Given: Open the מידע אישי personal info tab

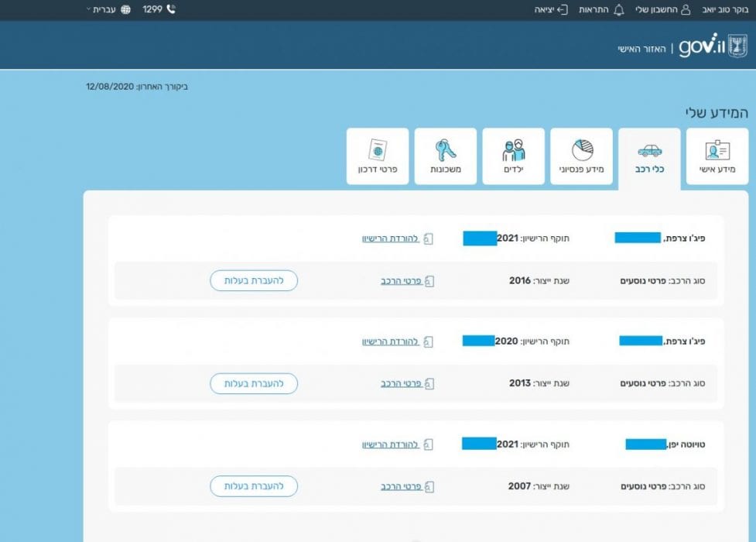Looking at the screenshot, I should pos(717,156).
